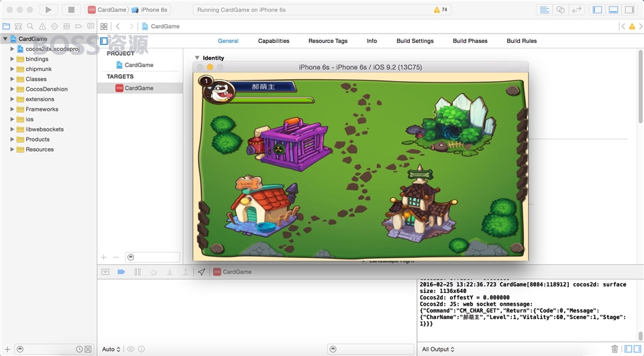Show the Test navigator
This screenshot has height=356, width=644.
(x=54, y=26)
